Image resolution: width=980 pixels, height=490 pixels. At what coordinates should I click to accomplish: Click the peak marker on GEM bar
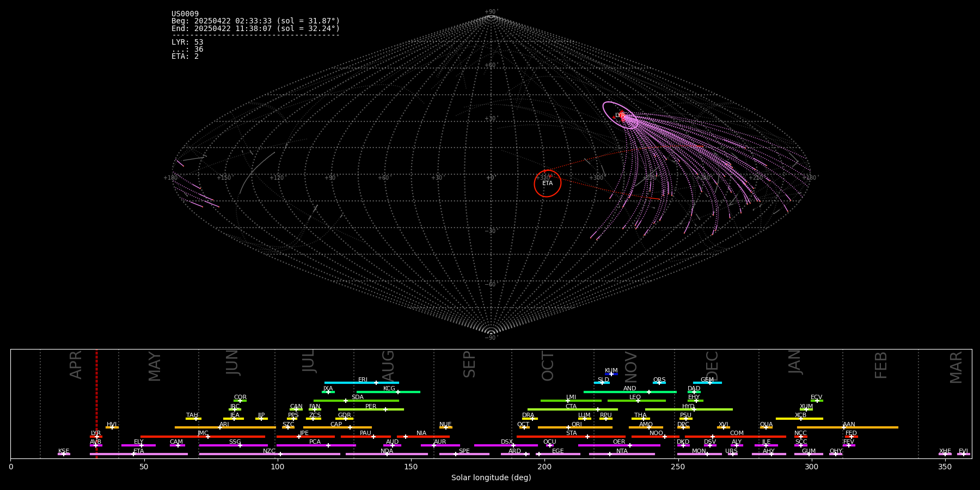709,383
